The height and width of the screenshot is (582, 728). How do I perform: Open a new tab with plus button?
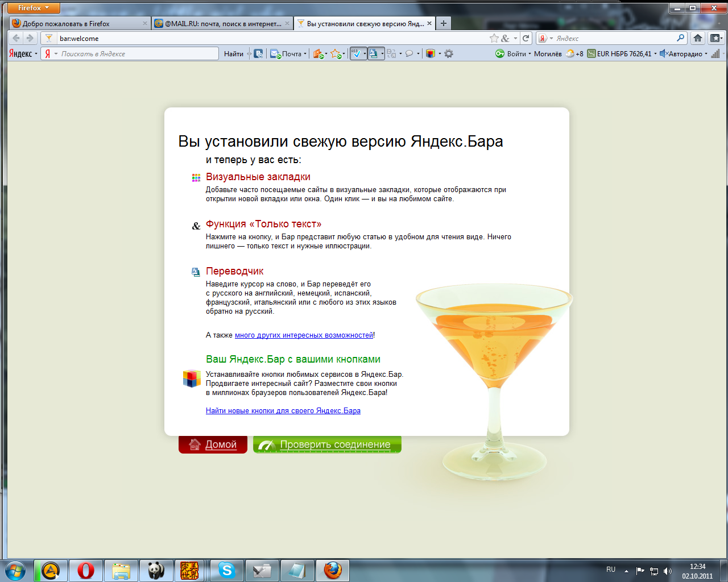[x=444, y=23]
